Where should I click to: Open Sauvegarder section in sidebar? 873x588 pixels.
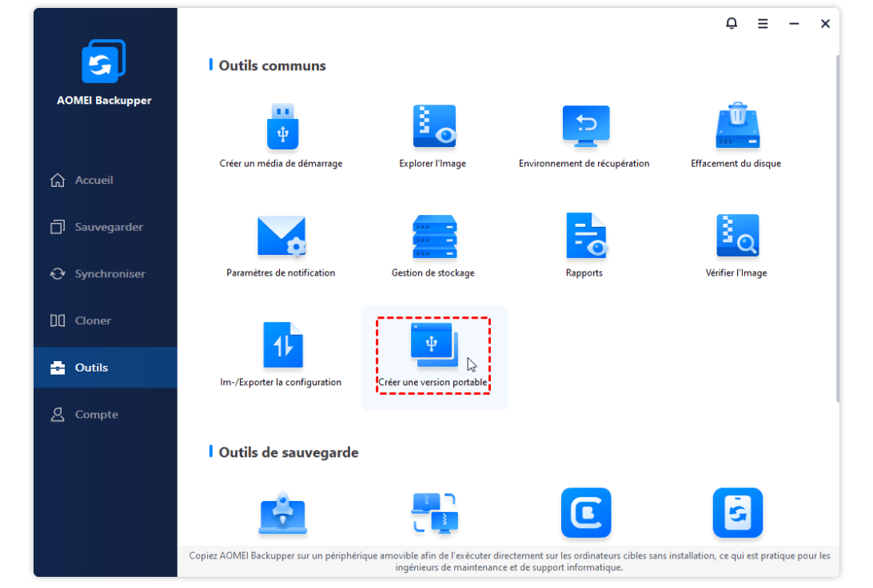pos(106,227)
